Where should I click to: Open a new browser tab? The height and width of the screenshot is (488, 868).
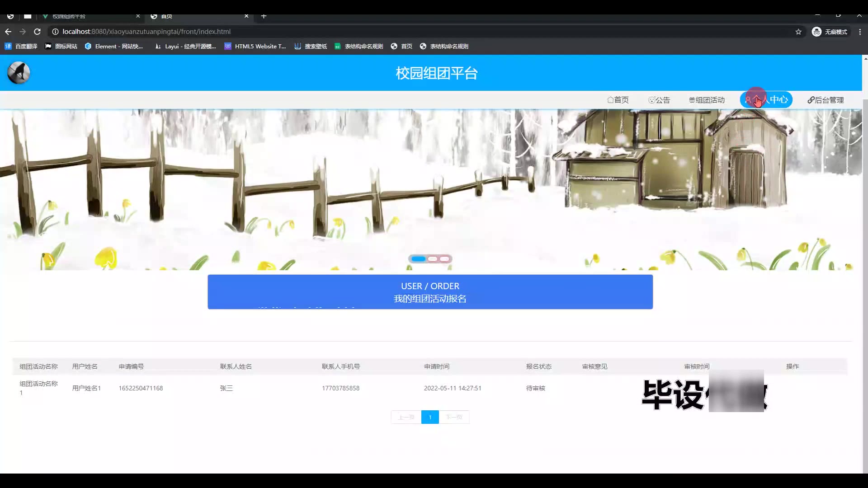(264, 16)
